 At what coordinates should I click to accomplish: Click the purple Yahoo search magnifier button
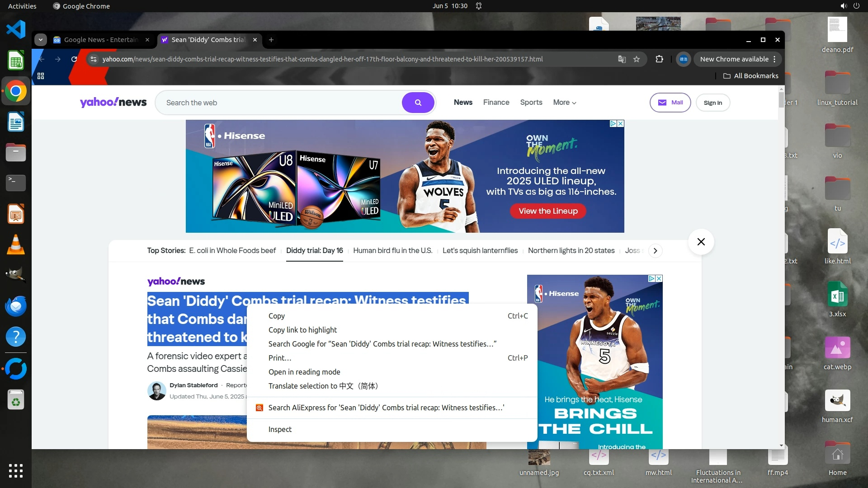point(418,103)
